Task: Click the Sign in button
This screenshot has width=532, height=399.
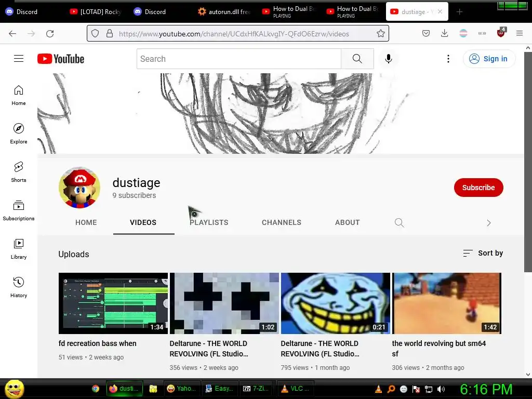Action: coord(488,59)
